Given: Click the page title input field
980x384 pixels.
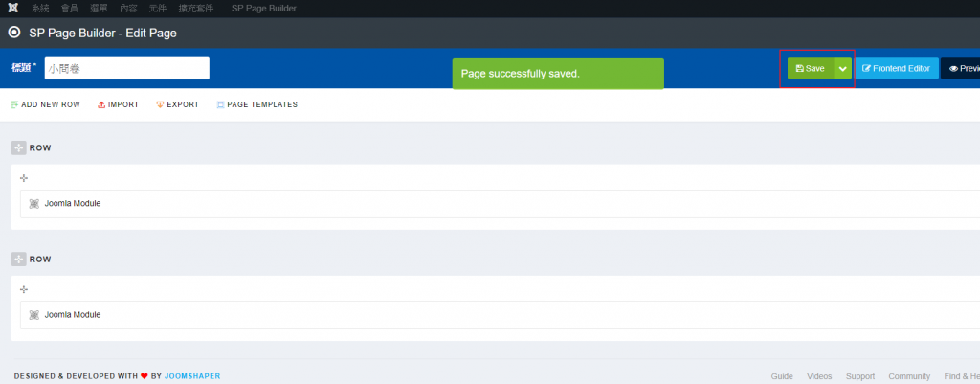Looking at the screenshot, I should click(x=126, y=69).
